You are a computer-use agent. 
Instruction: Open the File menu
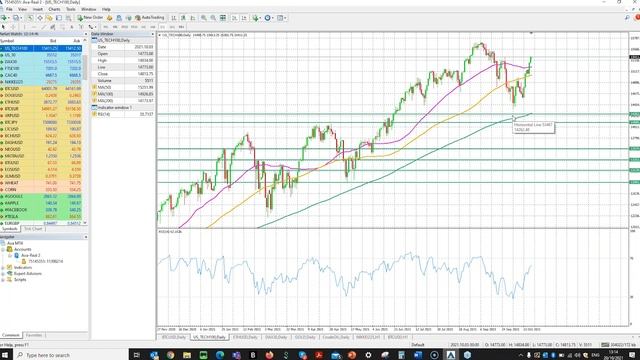click(x=9, y=9)
